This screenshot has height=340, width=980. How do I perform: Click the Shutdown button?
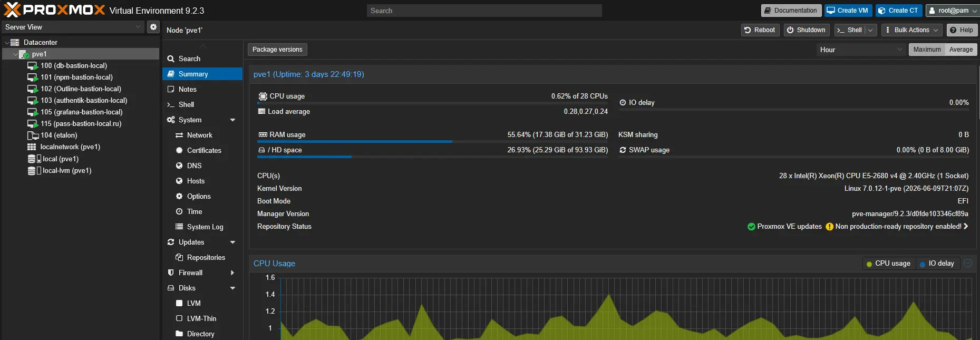[x=807, y=30]
